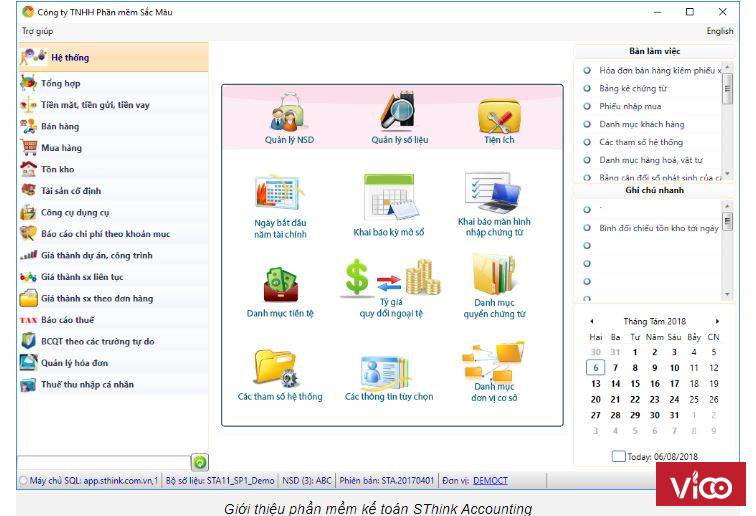The image size is (756, 516).
Task: Go to next month in calendar
Action: (717, 321)
